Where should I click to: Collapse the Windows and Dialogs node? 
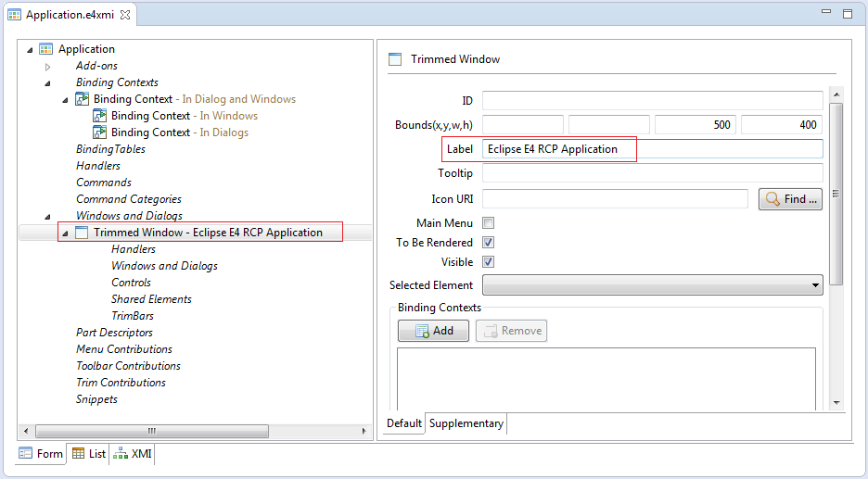coord(47,216)
